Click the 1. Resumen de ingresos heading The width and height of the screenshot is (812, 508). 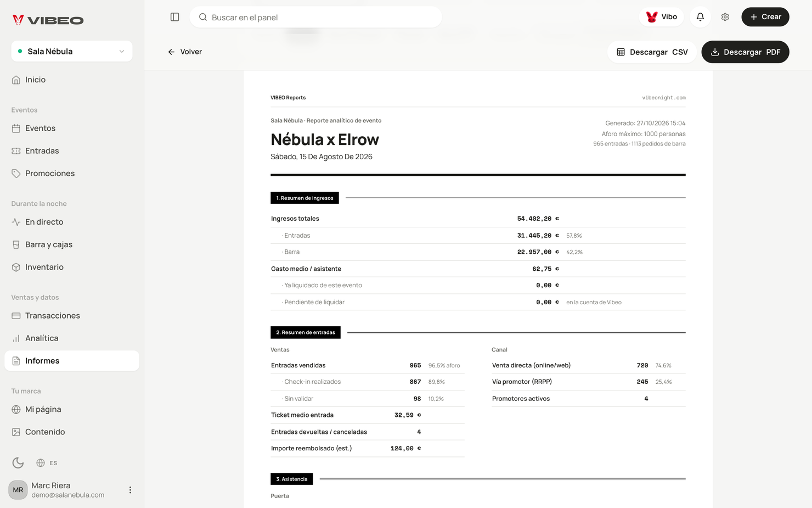point(304,198)
